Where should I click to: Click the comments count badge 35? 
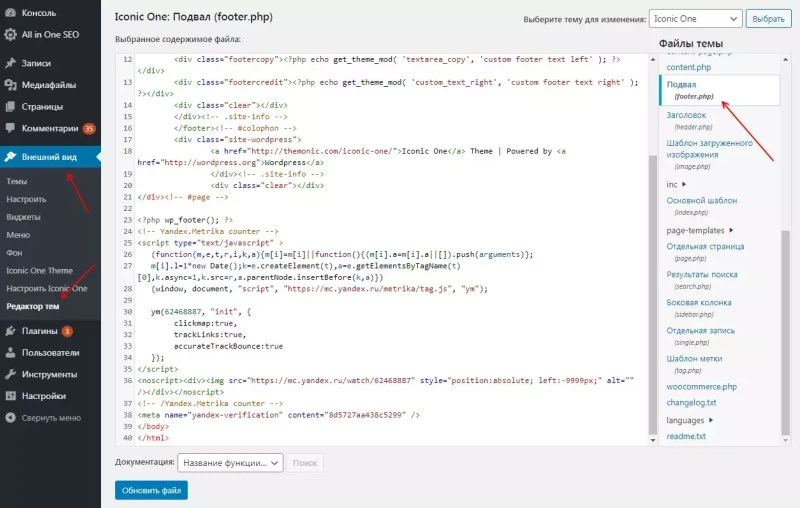point(89,129)
